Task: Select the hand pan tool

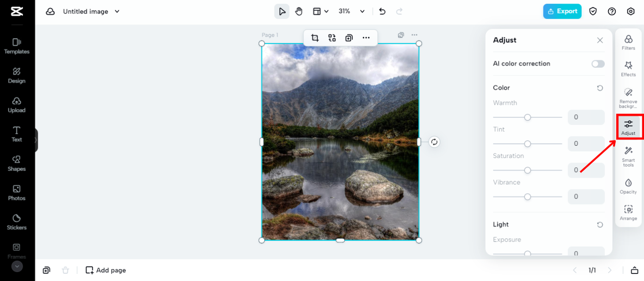Action: [x=299, y=11]
